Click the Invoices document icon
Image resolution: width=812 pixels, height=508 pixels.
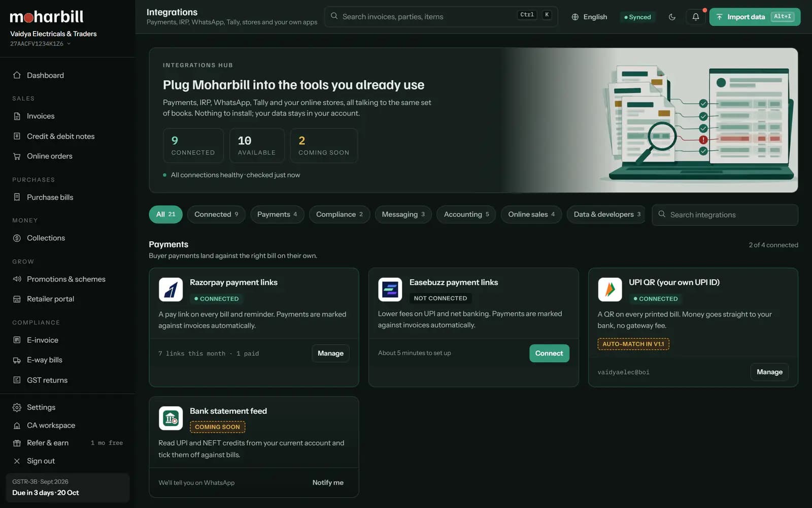coord(17,116)
